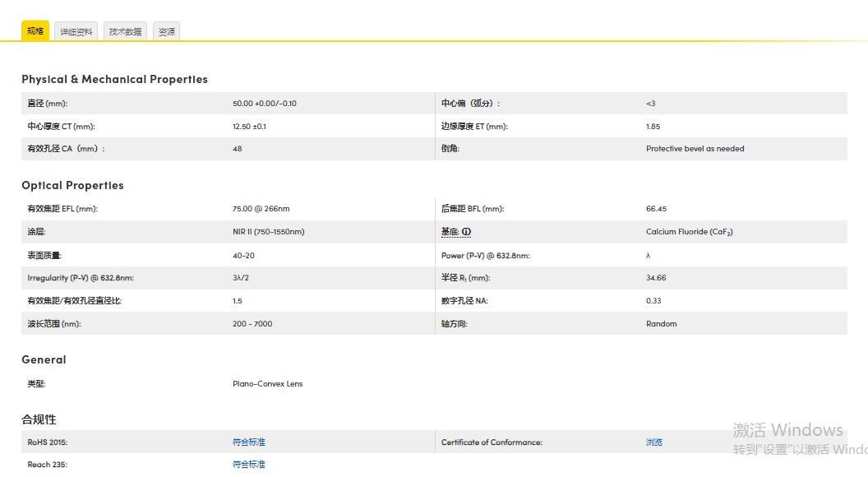Select the 波长范围 value 200 - 7000
Viewport: 868px width, 477px height.
(250, 323)
